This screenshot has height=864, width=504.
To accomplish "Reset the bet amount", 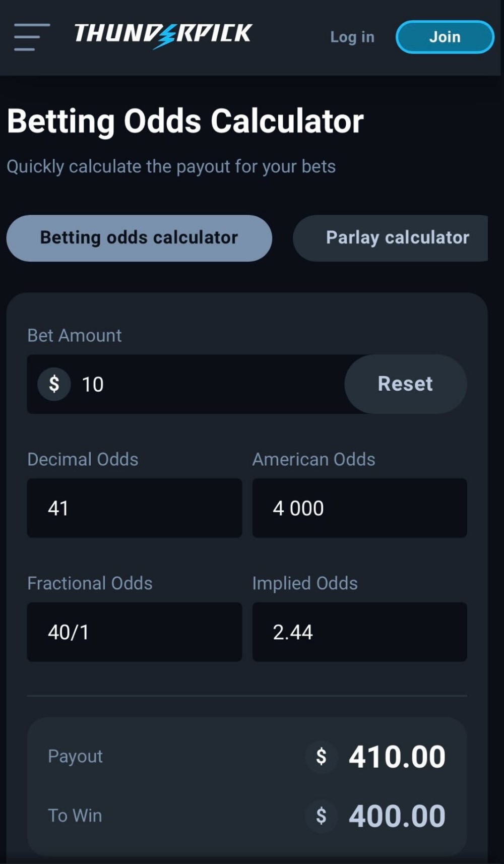I will (405, 384).
